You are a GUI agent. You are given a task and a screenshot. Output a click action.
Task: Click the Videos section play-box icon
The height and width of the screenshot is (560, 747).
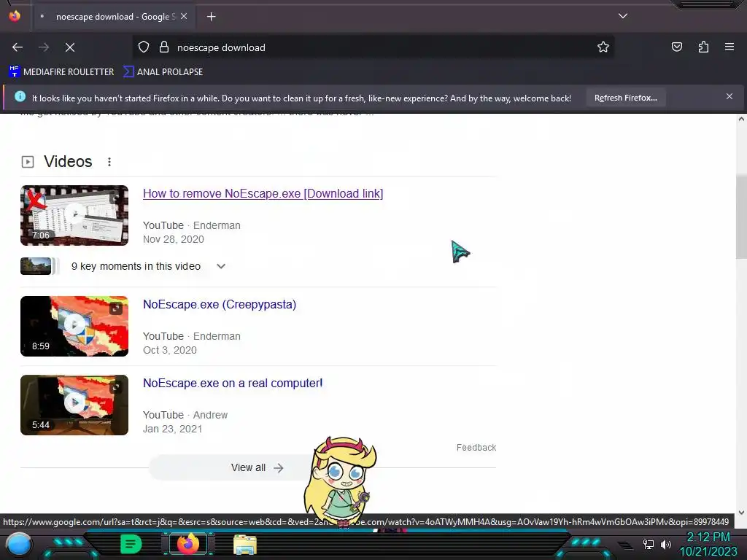point(28,162)
